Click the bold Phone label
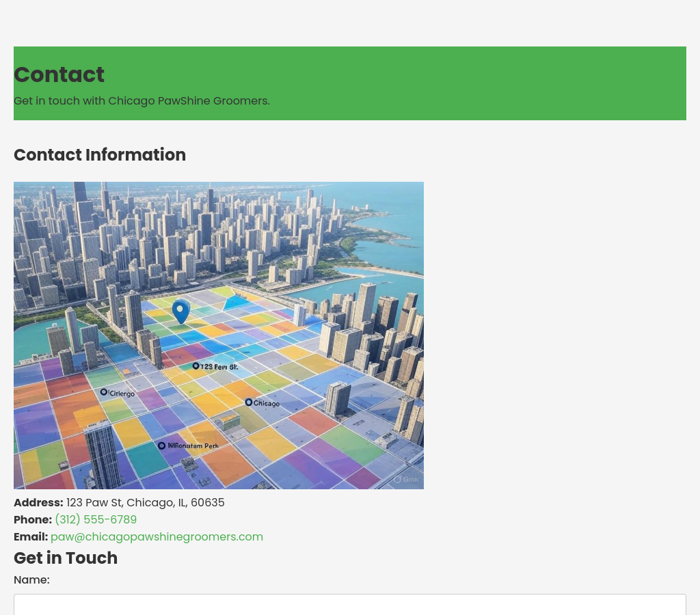Viewport: 700px width, 615px height. [x=33, y=519]
